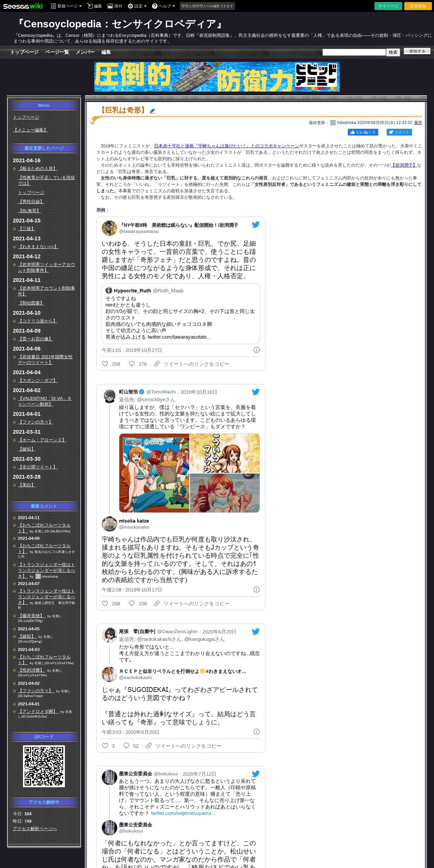Viewport: 434px width, 868px height.
Task: Click the reply bubble icon showing 52
Action: click(x=126, y=746)
